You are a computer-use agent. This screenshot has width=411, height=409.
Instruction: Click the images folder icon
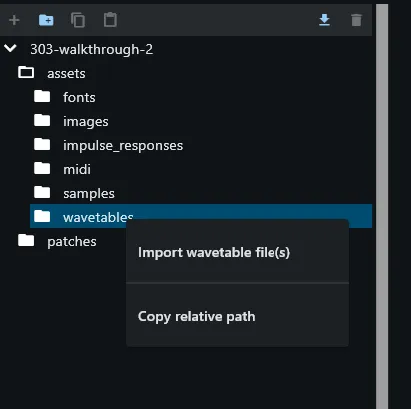42,121
